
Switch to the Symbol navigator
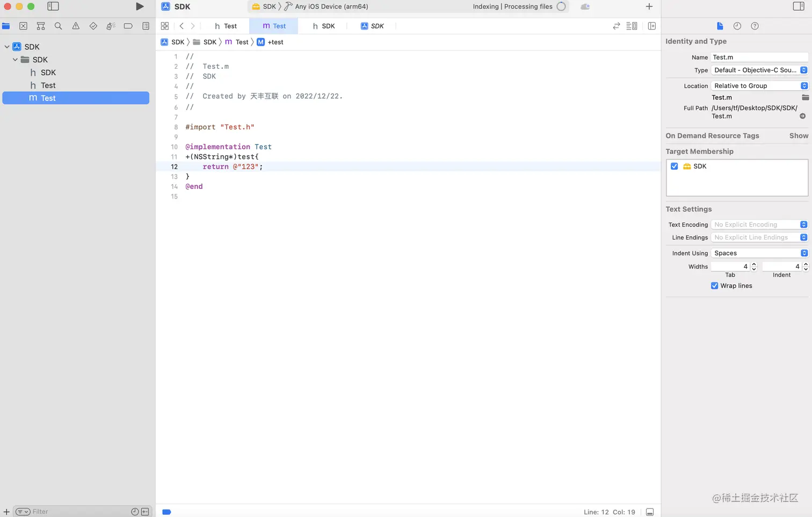(x=41, y=26)
